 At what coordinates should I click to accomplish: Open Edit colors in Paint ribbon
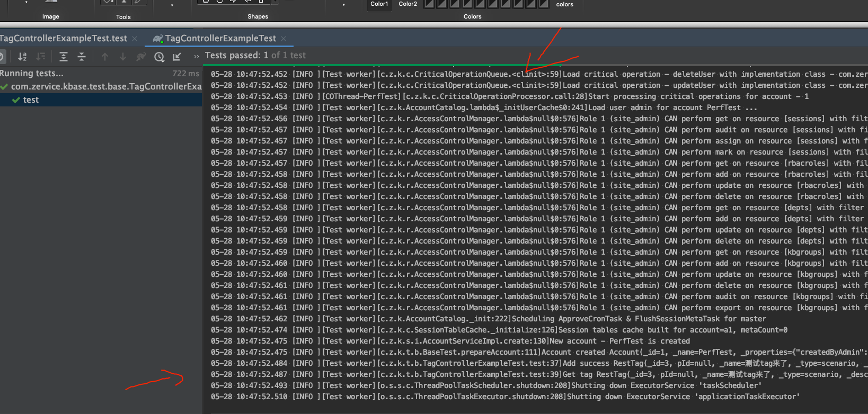pyautogui.click(x=564, y=4)
